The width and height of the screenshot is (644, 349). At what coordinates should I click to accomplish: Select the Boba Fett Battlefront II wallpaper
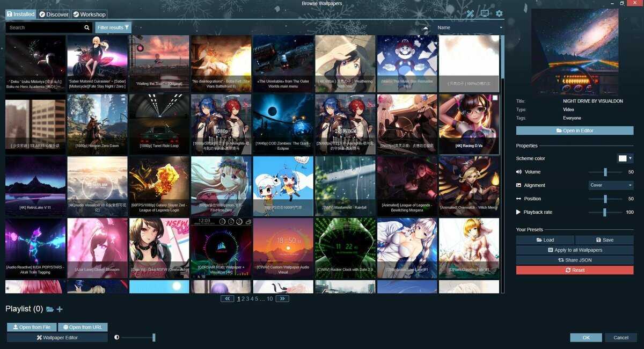(221, 64)
